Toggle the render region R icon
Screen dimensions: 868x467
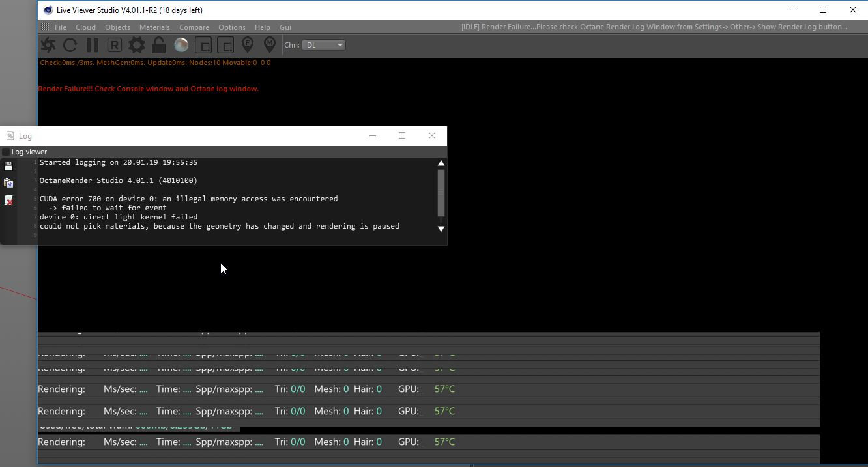pyautogui.click(x=115, y=45)
